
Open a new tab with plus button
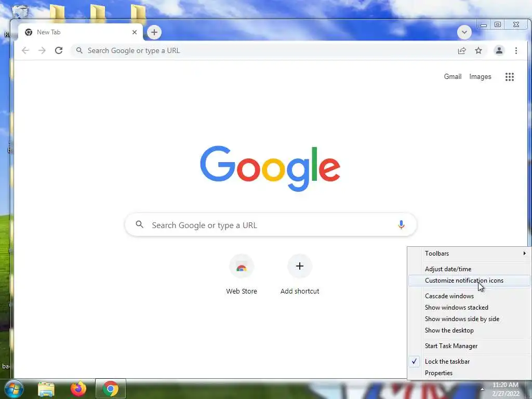(154, 32)
